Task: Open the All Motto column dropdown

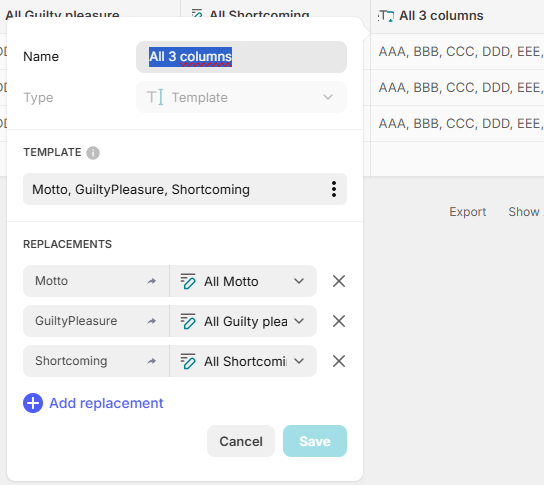Action: (x=243, y=281)
